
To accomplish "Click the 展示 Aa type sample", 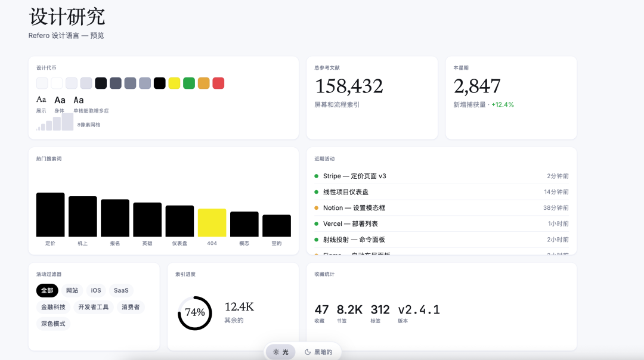I will click(41, 100).
